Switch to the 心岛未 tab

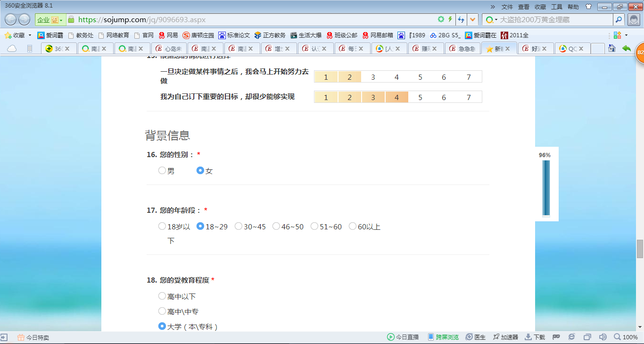[x=169, y=49]
